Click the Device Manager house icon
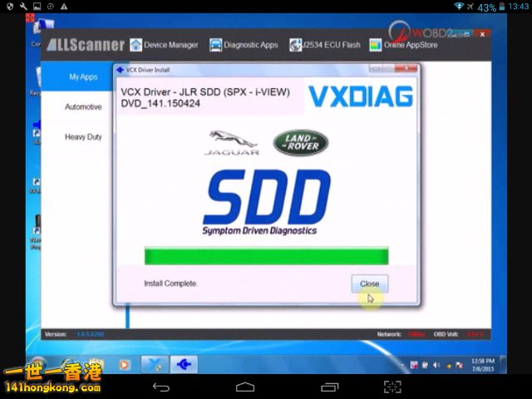The image size is (532, 399). [x=135, y=45]
